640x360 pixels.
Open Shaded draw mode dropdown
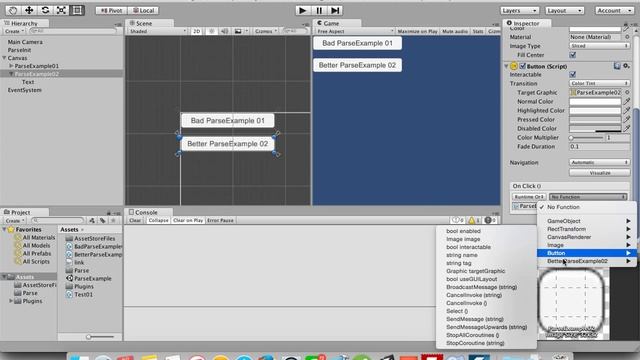coord(157,31)
